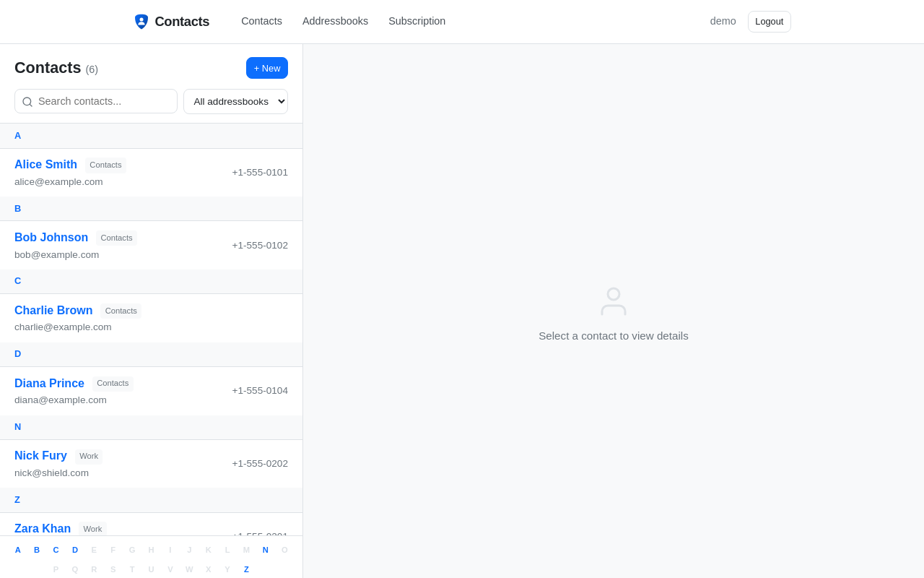Click Contacts badge beside Diana Prince
The image size is (924, 578).
tap(113, 384)
